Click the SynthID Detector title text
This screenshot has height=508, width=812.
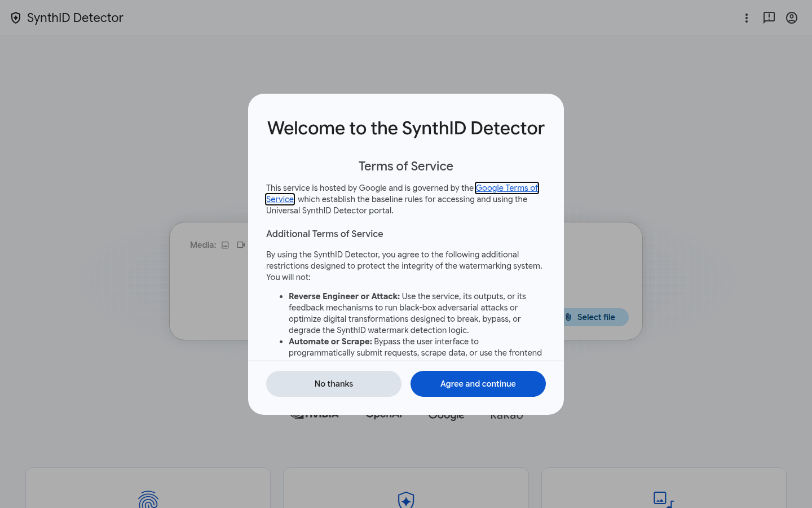[x=75, y=18]
